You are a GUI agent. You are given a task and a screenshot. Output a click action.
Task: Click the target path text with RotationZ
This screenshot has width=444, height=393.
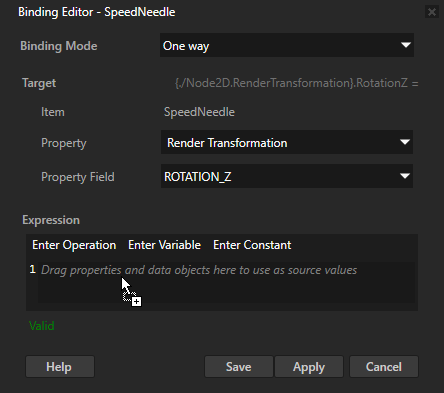coord(297,83)
